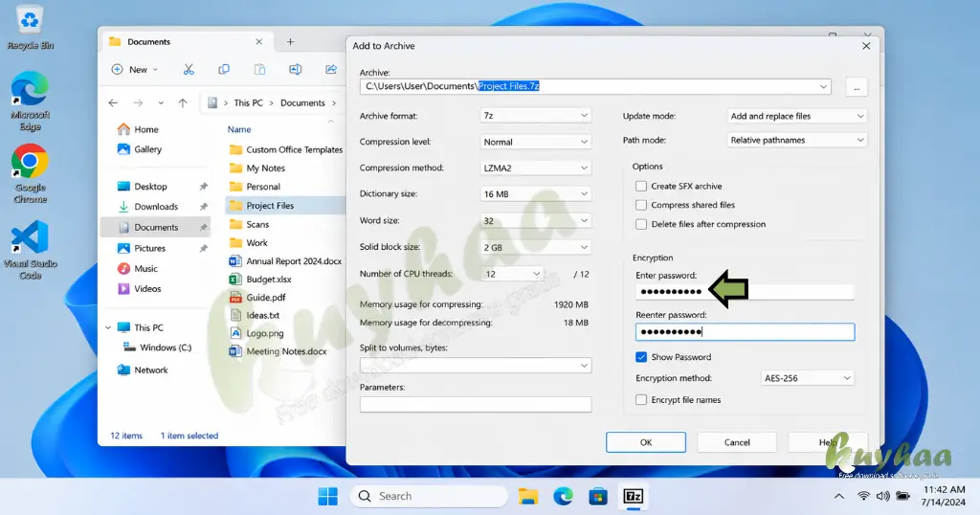Open the Update mode dropdown
The image size is (980, 515).
(797, 116)
